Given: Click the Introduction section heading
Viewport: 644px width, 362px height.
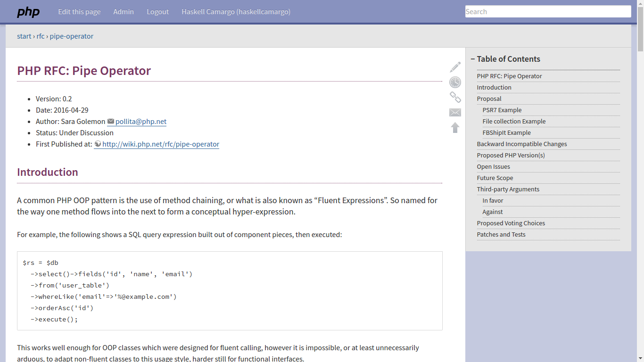Looking at the screenshot, I should pos(48,172).
